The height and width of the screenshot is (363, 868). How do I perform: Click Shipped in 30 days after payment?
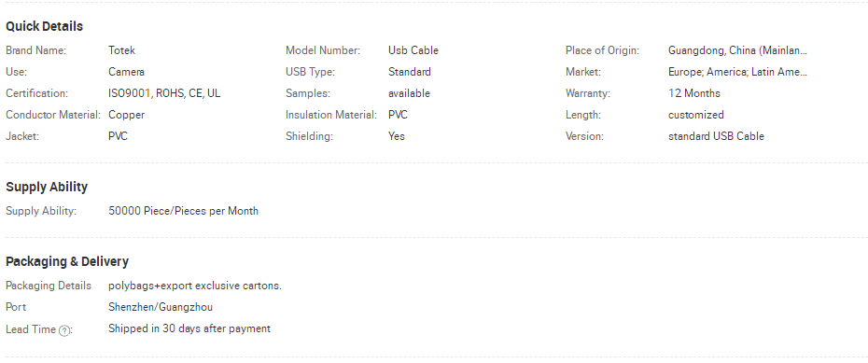[189, 328]
